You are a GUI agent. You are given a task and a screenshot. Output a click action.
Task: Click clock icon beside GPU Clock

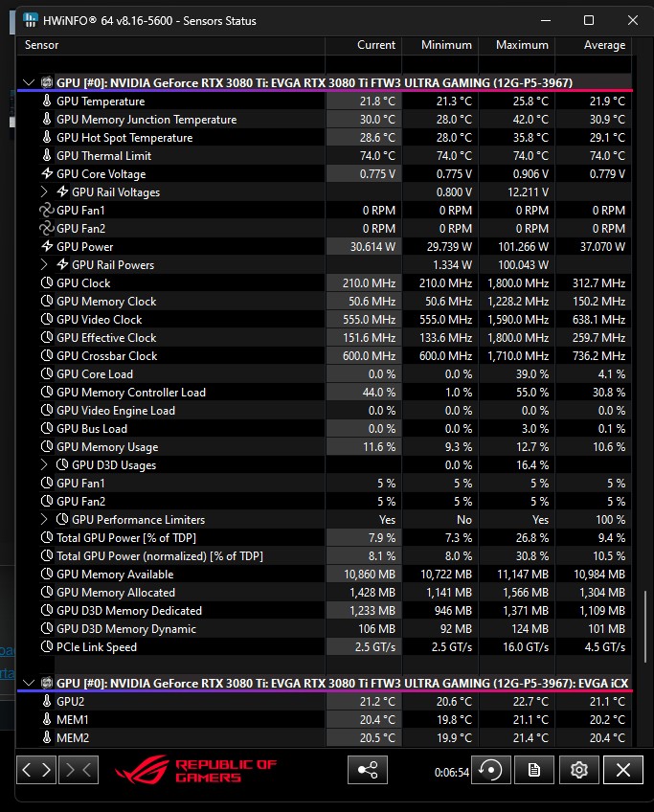47,282
